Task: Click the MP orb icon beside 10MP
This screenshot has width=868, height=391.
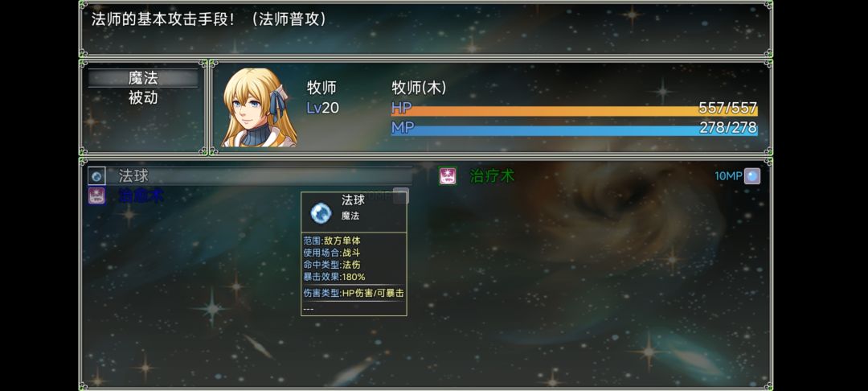Action: tap(751, 176)
